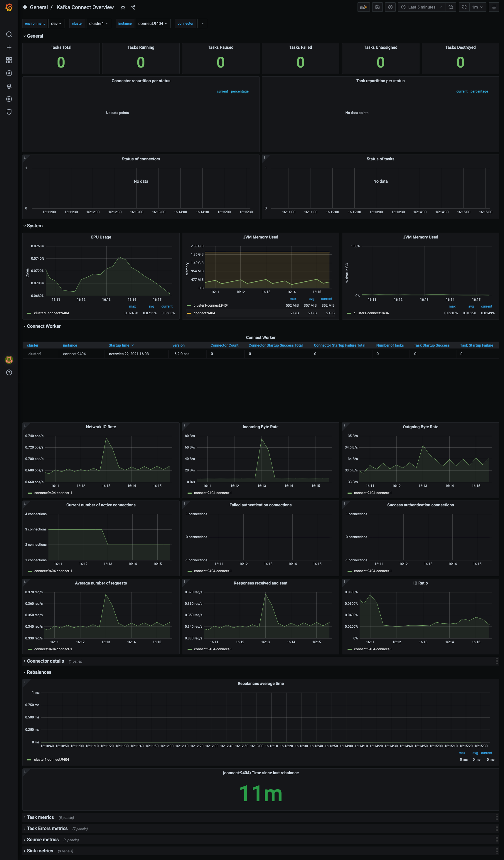Open the Dashboards grid sidebar icon
504x860 pixels.
tap(9, 60)
